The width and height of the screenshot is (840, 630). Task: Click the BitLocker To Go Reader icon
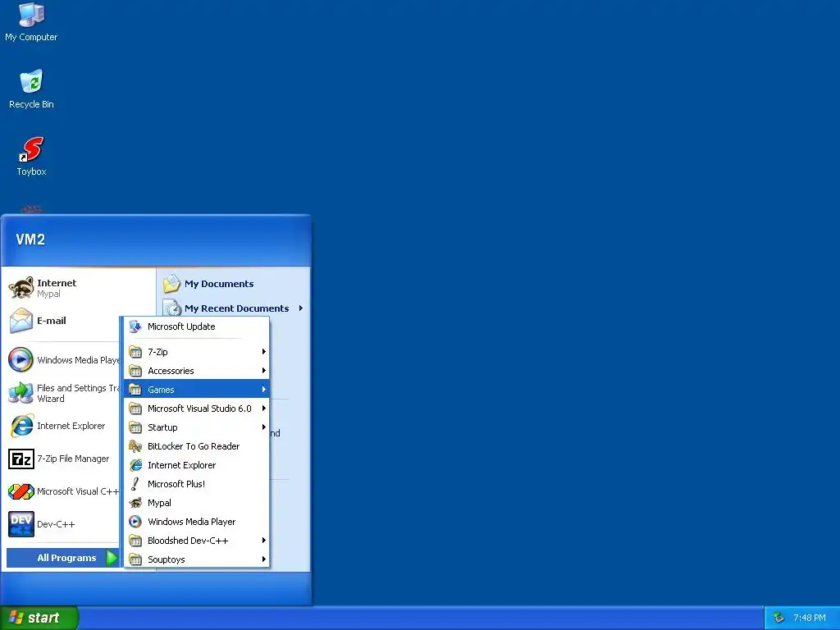point(135,446)
